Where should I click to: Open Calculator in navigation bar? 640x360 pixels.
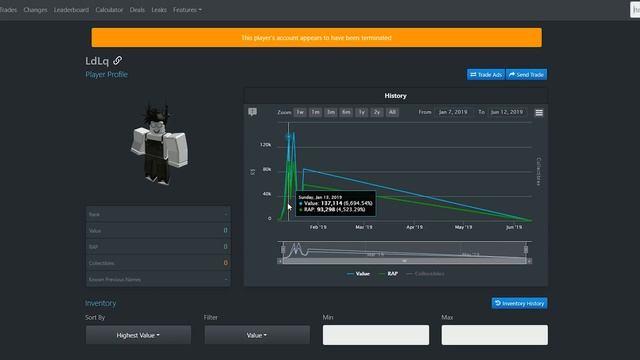tap(109, 10)
